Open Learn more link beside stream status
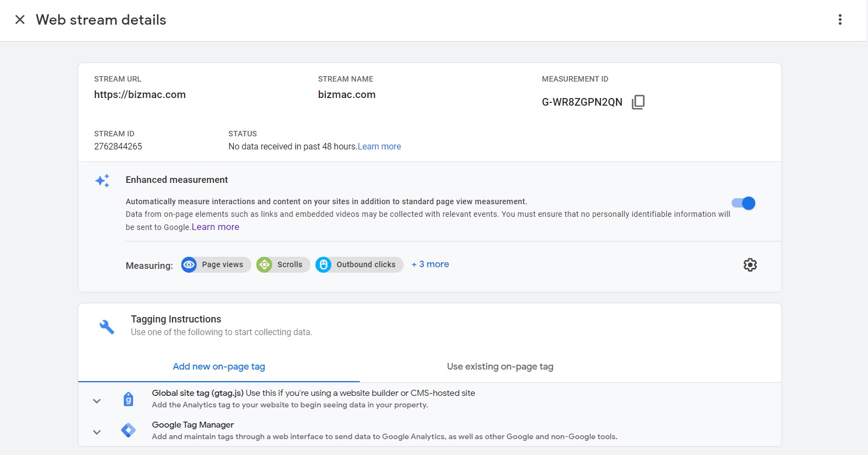 coord(380,147)
